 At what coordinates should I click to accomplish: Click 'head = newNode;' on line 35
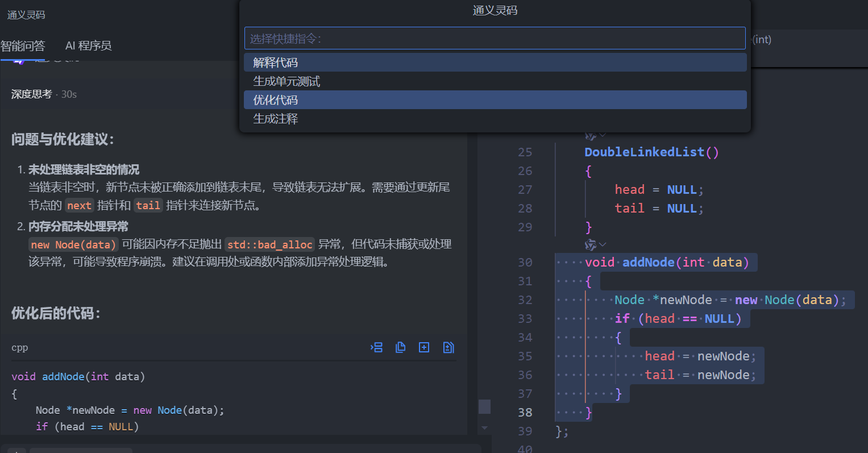pos(701,356)
